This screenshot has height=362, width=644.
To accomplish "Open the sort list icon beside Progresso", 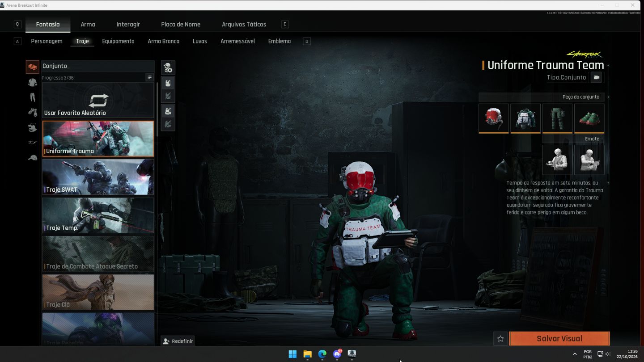I will (x=149, y=78).
